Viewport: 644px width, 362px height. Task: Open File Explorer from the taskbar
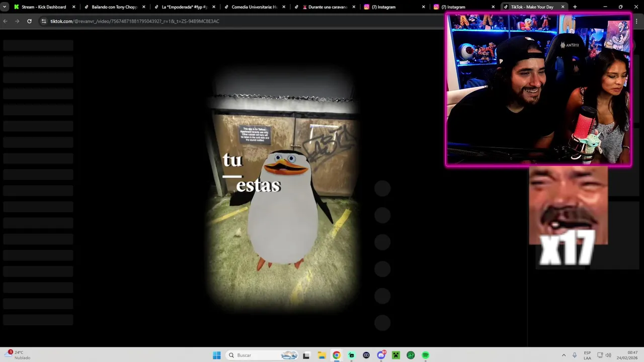(321, 355)
